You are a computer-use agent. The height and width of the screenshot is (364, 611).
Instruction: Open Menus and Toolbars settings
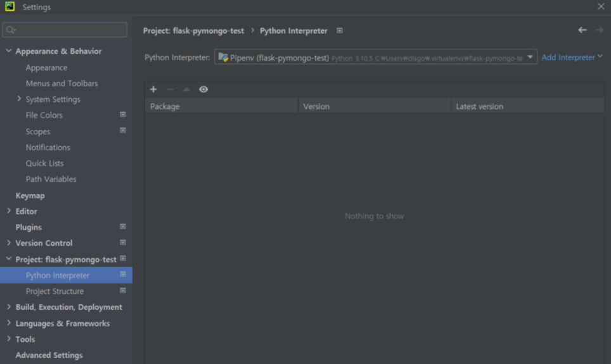click(61, 84)
